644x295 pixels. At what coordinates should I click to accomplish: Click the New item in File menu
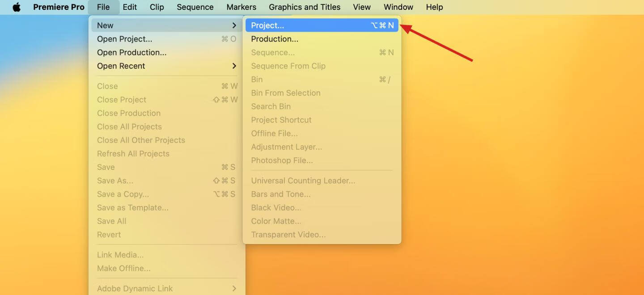click(x=106, y=25)
